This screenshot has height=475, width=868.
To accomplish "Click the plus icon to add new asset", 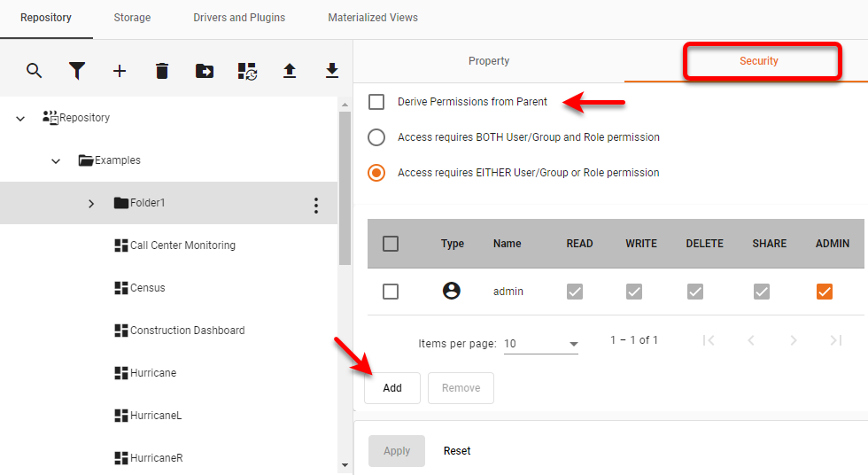I will point(120,71).
